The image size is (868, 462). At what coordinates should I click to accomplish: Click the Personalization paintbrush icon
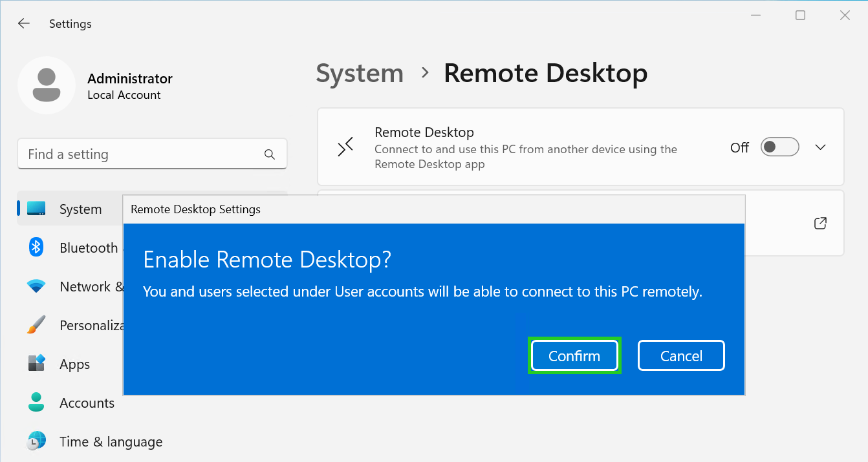coord(36,325)
